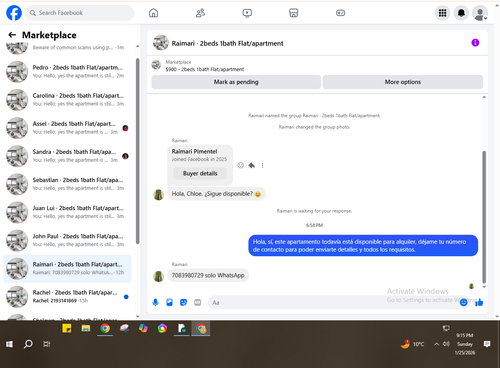Click the 'Hola, Chloe. ¿Sigue disponible?' message
Viewport: 500px width, 368px height.
[216, 194]
